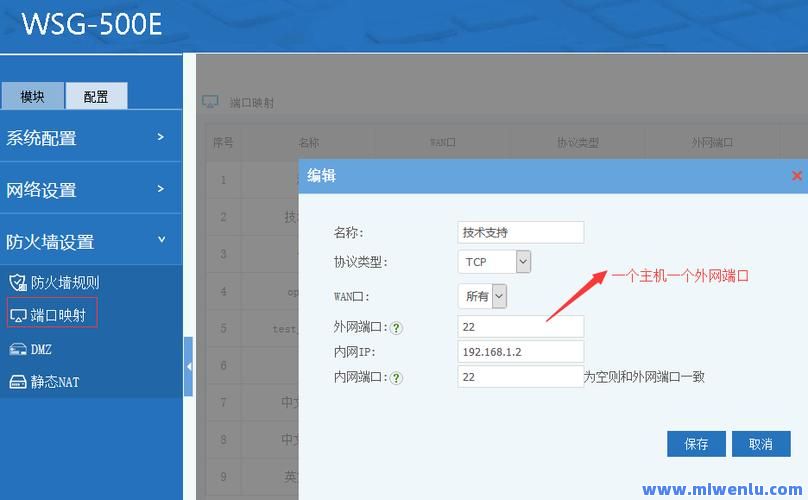Open help icon beside 内网端口 label
Screen dimensions: 808x500
pos(396,378)
